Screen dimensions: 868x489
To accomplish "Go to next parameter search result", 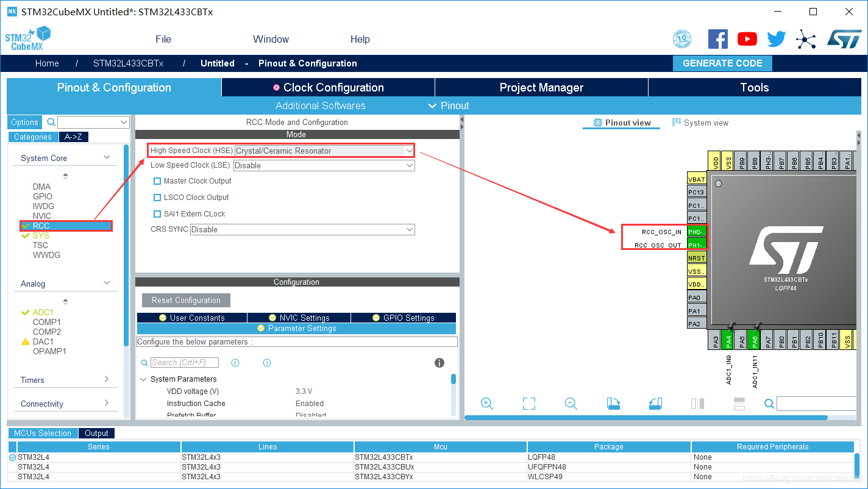I will (x=267, y=363).
